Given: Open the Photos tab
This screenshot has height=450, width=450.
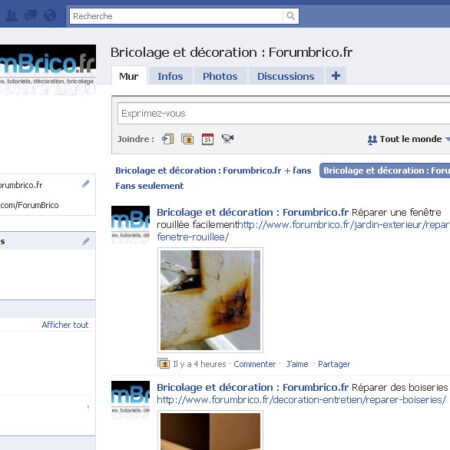Looking at the screenshot, I should pyautogui.click(x=220, y=76).
